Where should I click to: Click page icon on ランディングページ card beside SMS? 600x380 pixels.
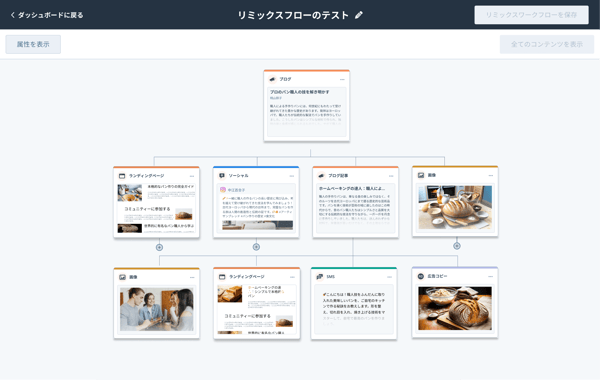pos(222,277)
